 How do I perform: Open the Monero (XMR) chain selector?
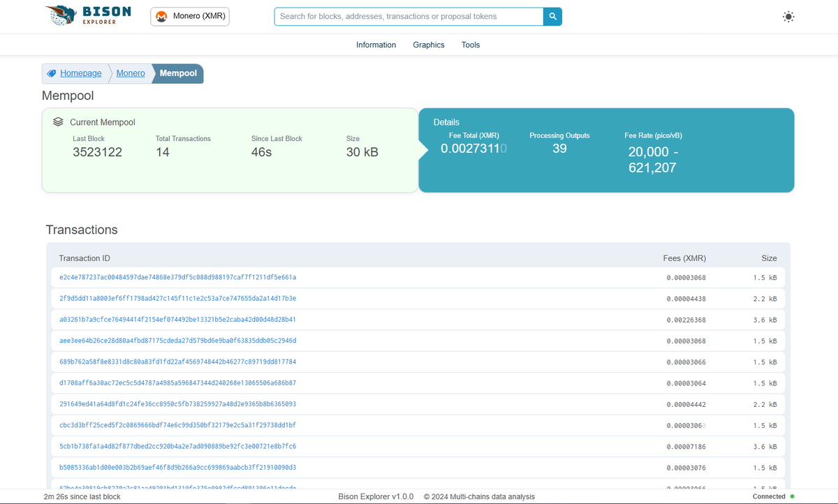190,16
